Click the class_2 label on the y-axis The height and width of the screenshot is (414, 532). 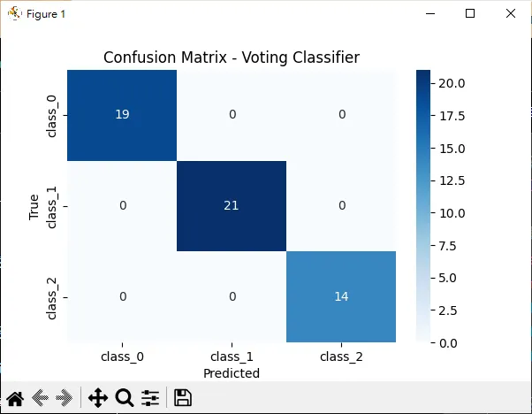(52, 297)
